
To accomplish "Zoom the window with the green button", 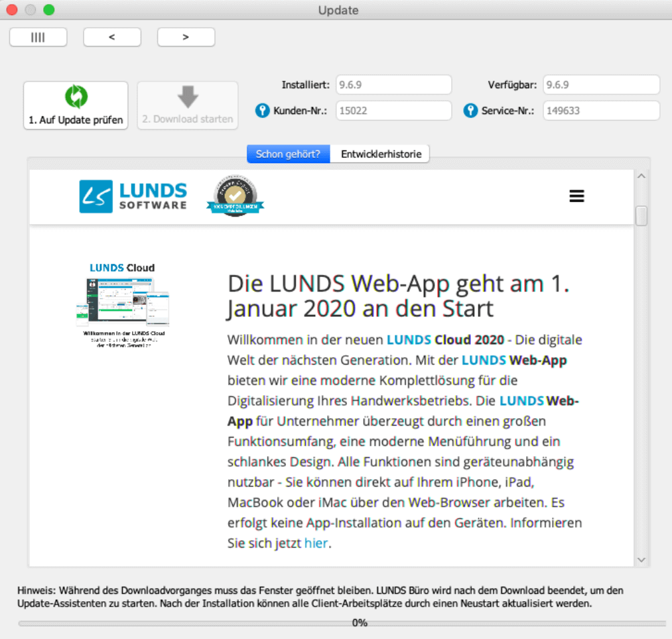I will (x=49, y=9).
